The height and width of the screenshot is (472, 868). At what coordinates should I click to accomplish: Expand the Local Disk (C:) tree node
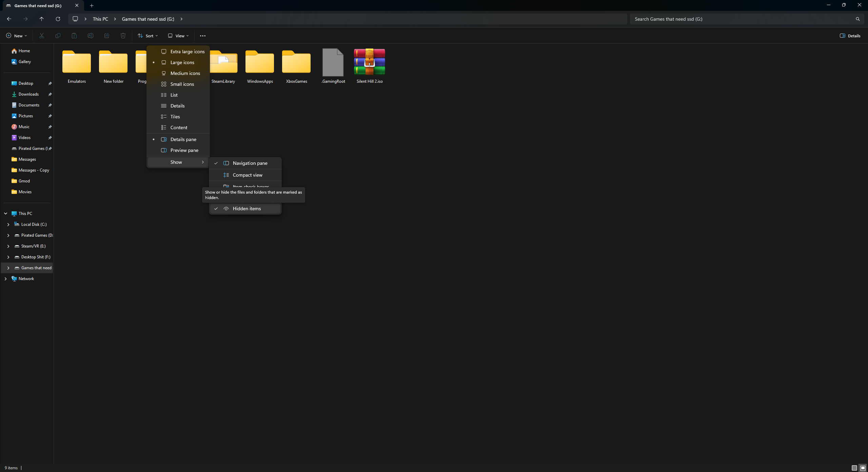8,224
